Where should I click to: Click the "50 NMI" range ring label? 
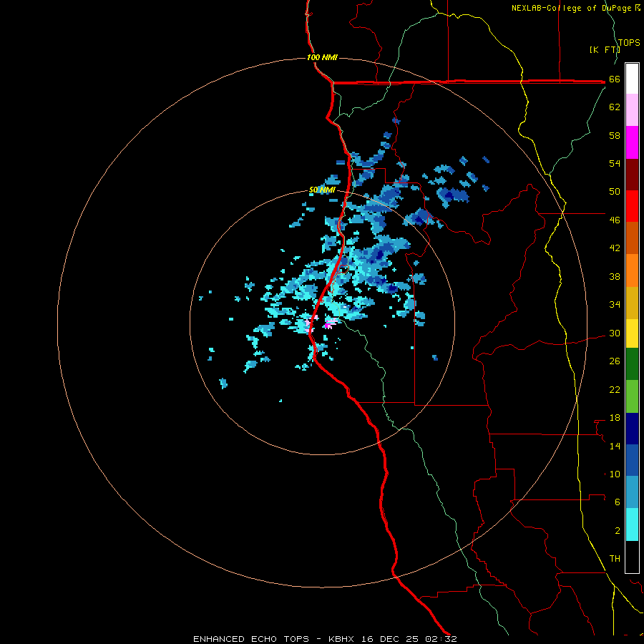322,190
